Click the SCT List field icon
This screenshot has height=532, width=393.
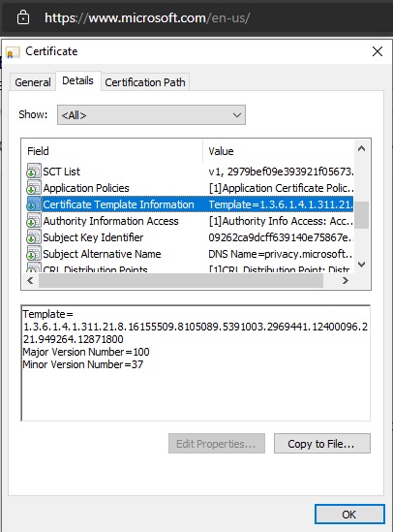pos(34,172)
